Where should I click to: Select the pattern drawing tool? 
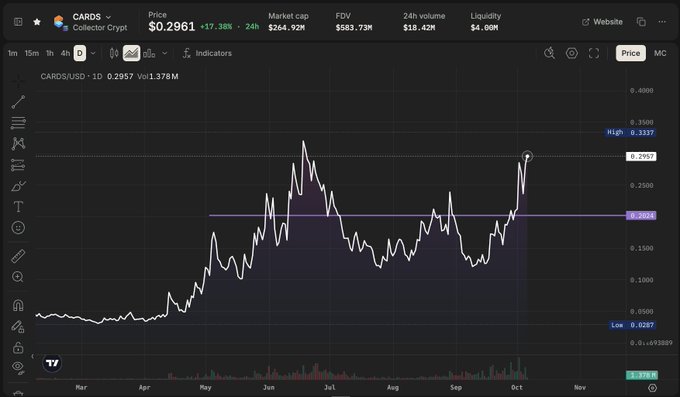pos(18,144)
